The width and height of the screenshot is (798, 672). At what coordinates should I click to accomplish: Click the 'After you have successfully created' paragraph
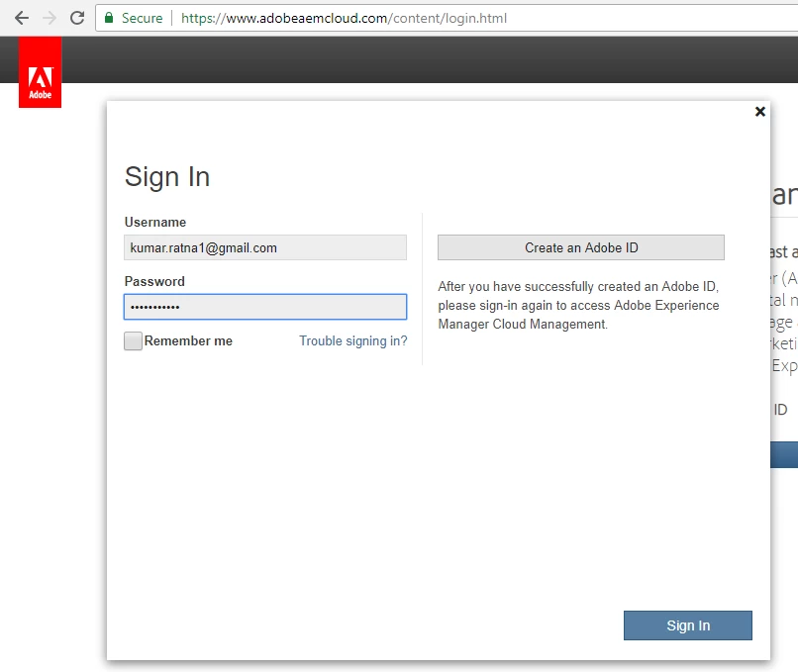[578, 305]
